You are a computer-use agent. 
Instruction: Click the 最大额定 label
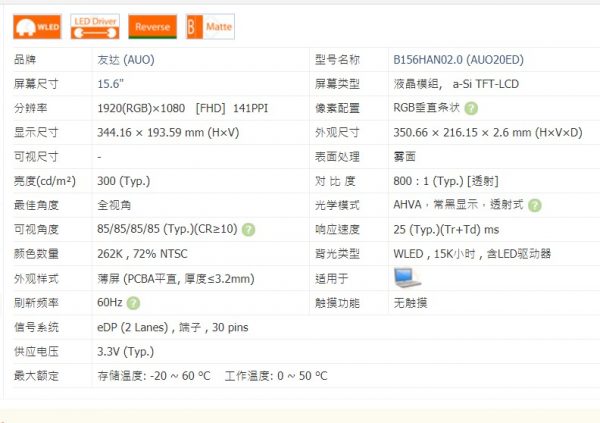36,376
